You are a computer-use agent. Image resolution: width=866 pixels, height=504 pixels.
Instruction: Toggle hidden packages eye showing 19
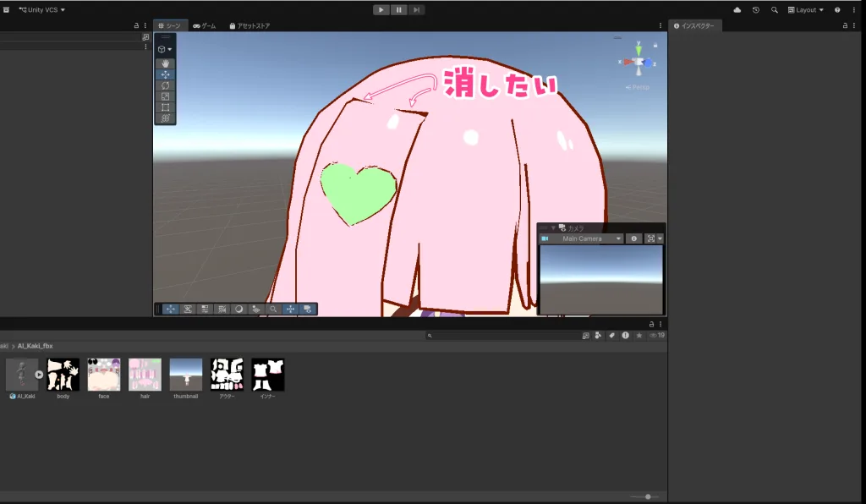(x=657, y=335)
